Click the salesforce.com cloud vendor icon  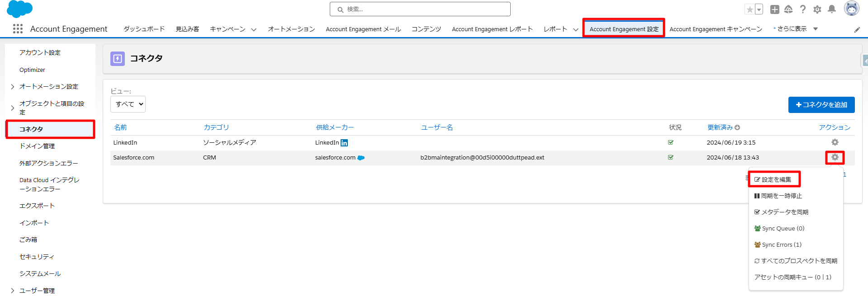361,158
